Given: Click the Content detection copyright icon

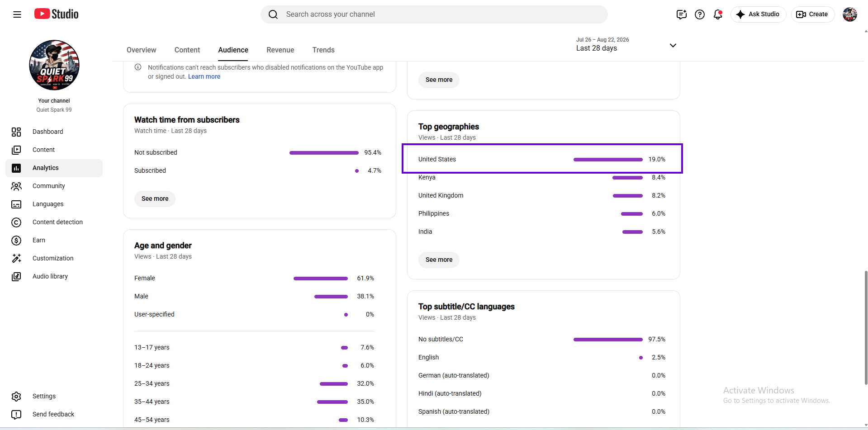Looking at the screenshot, I should 16,222.
